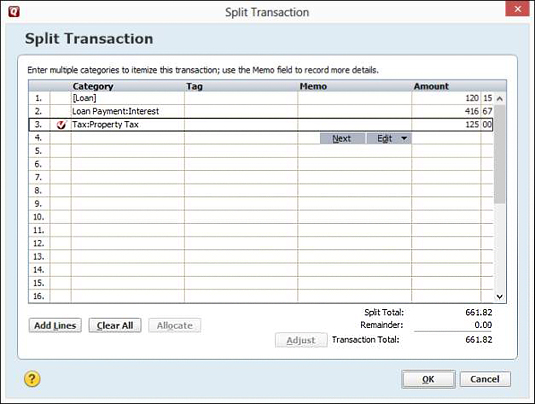Select row number 1
The height and width of the screenshot is (404, 535).
click(39, 98)
